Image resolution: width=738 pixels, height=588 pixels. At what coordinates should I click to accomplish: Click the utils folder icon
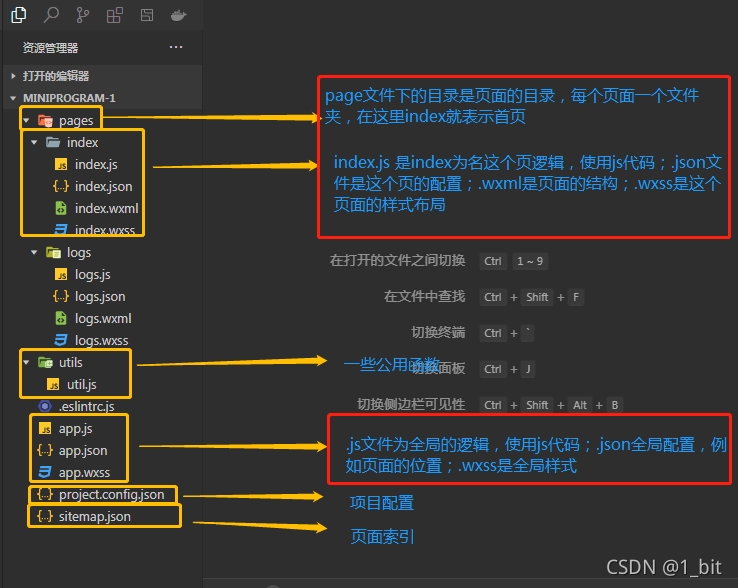point(45,362)
